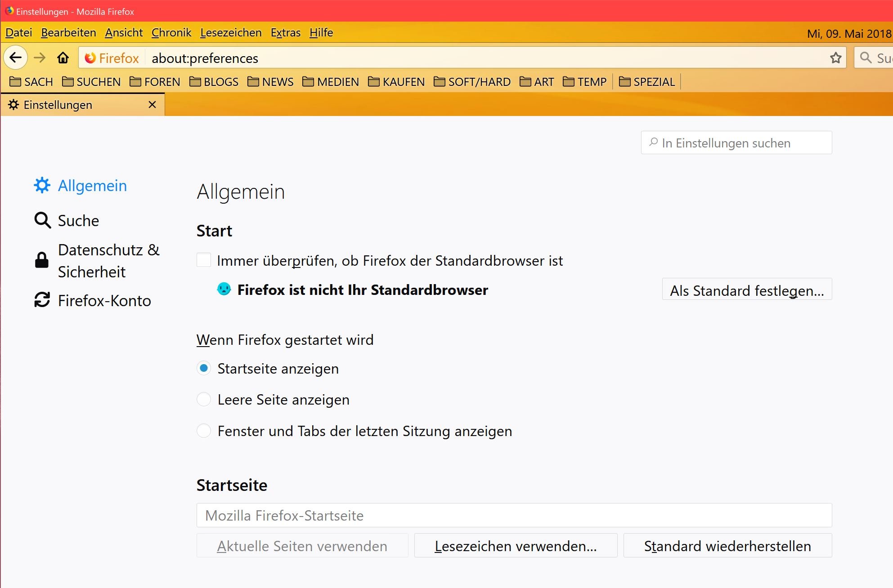The width and height of the screenshot is (893, 588).
Task: Click the In Einstellungen suchen field
Action: click(736, 143)
